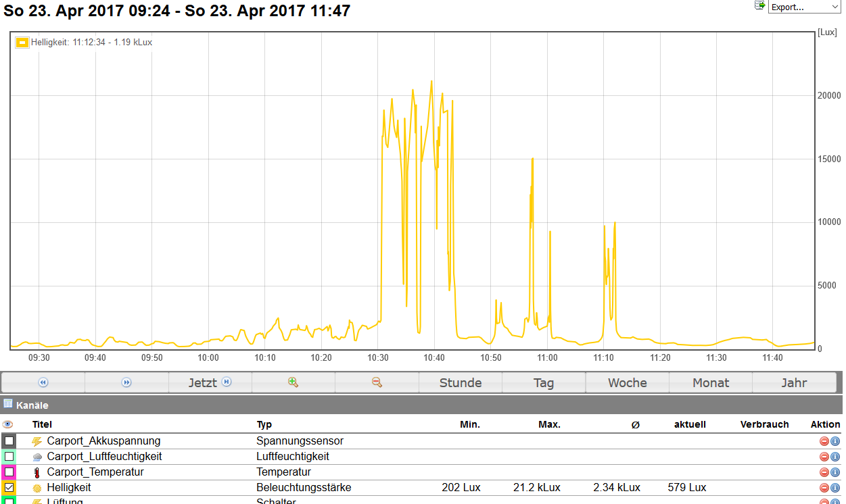Open the Export dropdown
Image resolution: width=846 pixels, height=504 pixels.
pos(805,7)
